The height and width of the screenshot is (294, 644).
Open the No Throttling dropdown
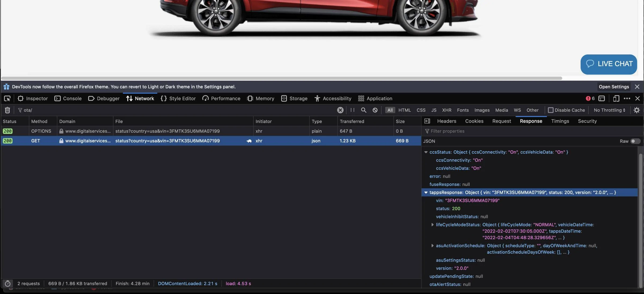point(610,110)
